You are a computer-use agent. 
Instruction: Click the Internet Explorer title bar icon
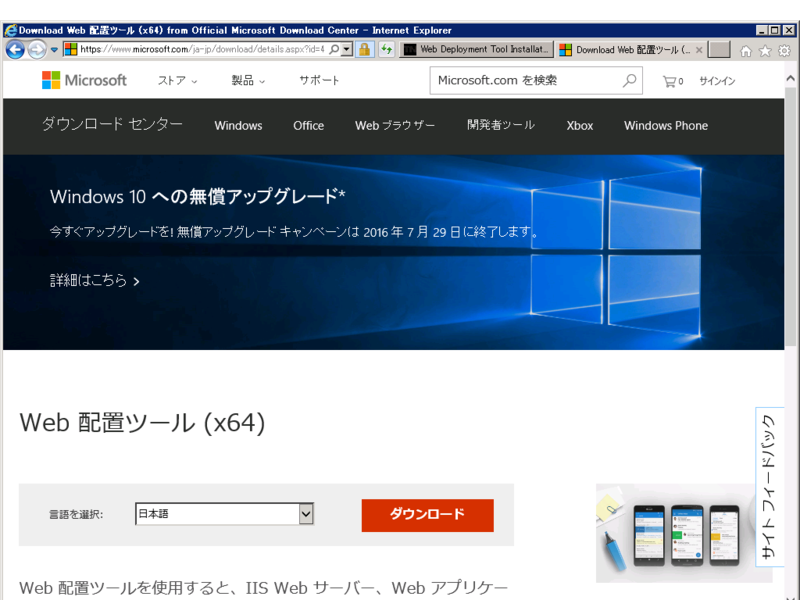tap(10, 30)
